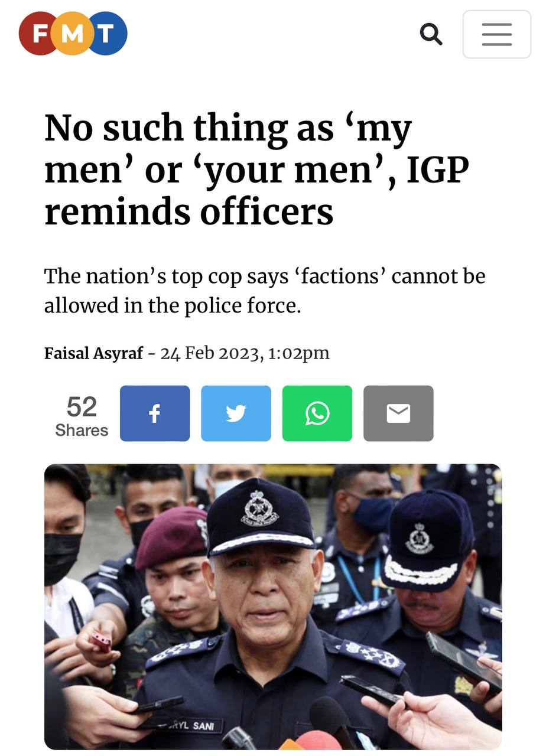Screen dimensions: 546x756
Task: Click the police cap badge in photo
Action: point(259,507)
